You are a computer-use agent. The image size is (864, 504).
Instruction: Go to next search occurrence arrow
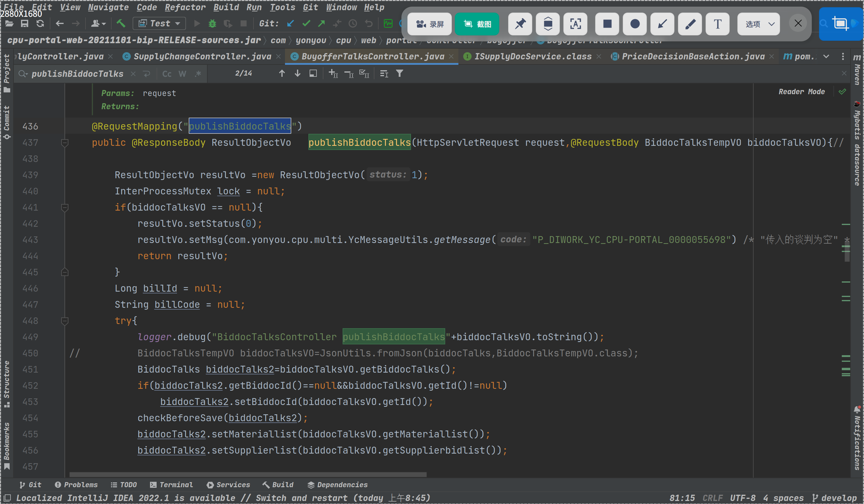pos(298,73)
